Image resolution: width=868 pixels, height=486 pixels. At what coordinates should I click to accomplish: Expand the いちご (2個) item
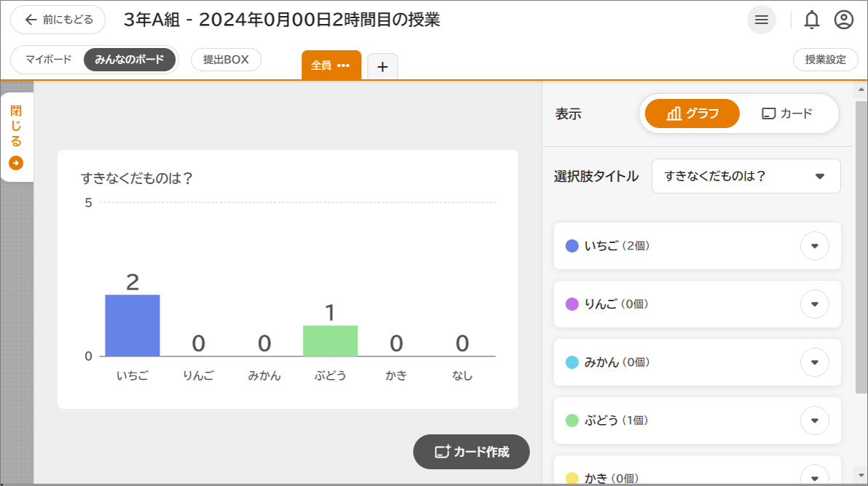pyautogui.click(x=814, y=246)
